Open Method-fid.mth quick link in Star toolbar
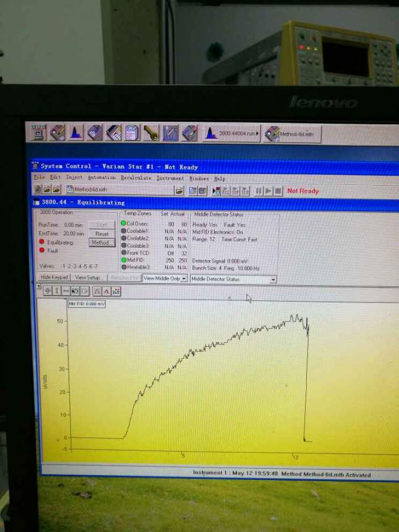 291,134
